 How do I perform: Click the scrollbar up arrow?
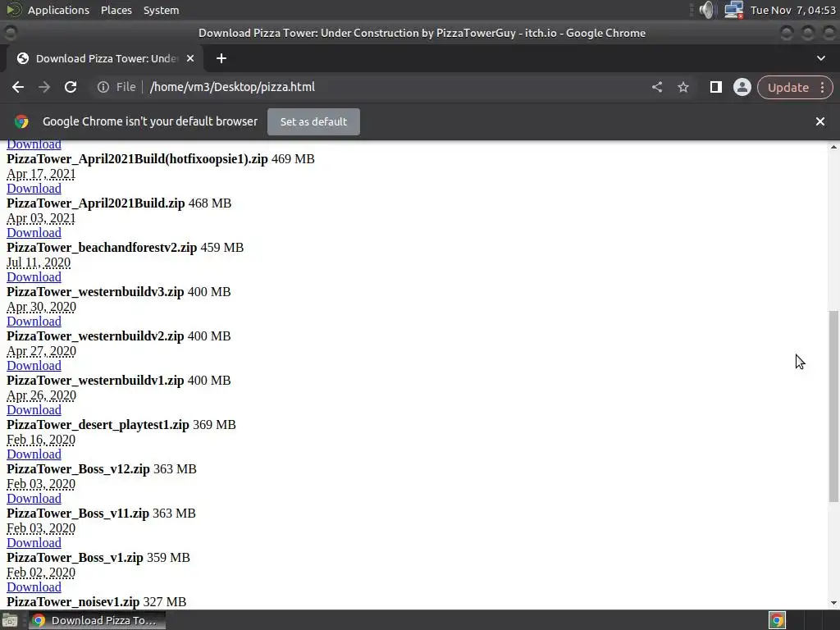click(833, 147)
